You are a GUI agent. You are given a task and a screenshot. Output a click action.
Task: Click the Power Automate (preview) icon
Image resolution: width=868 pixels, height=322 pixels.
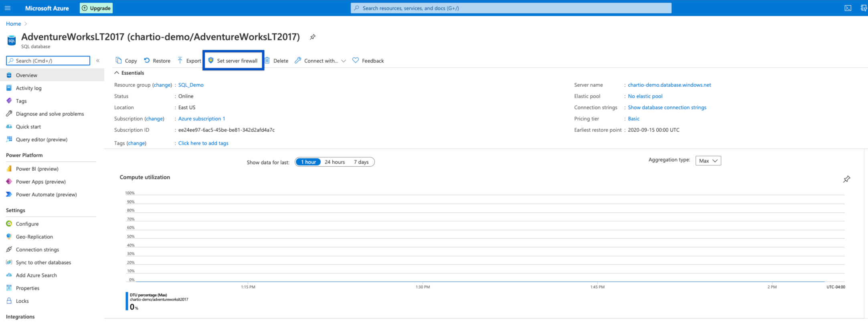9,194
